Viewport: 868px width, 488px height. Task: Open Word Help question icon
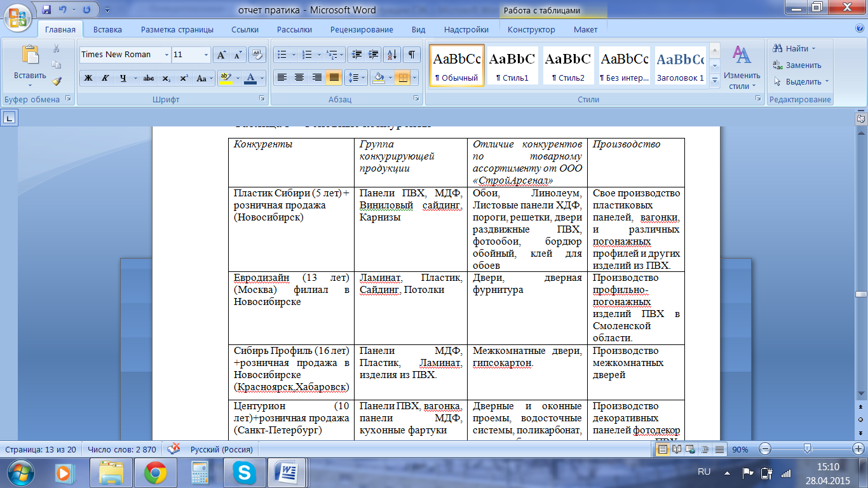(x=860, y=29)
